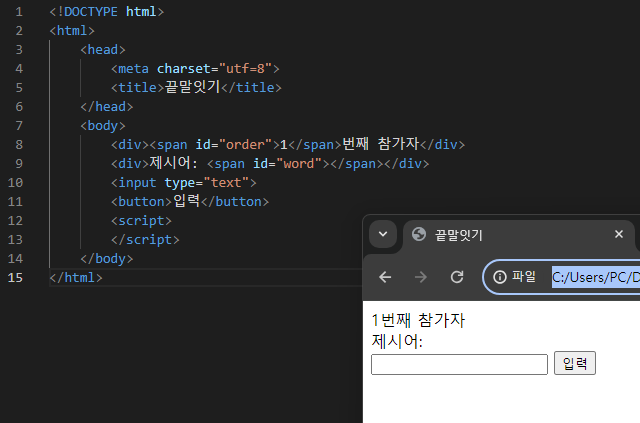Click the <input type="text"> code line

point(184,183)
